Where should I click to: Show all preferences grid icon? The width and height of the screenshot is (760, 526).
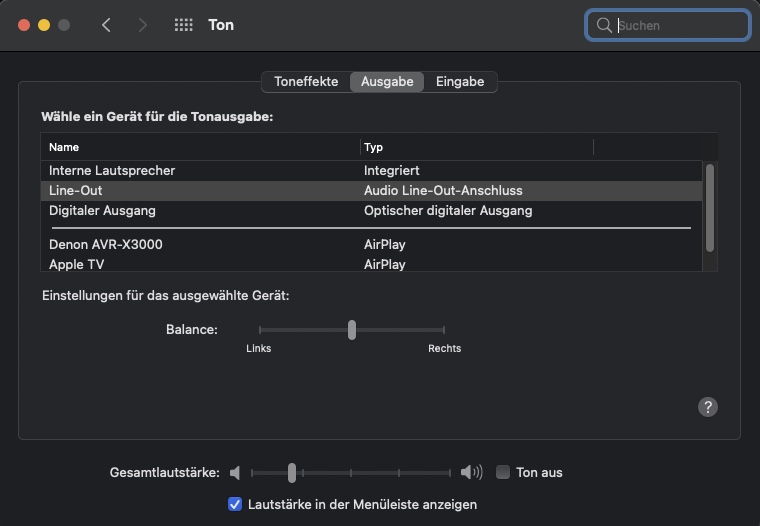tap(183, 25)
